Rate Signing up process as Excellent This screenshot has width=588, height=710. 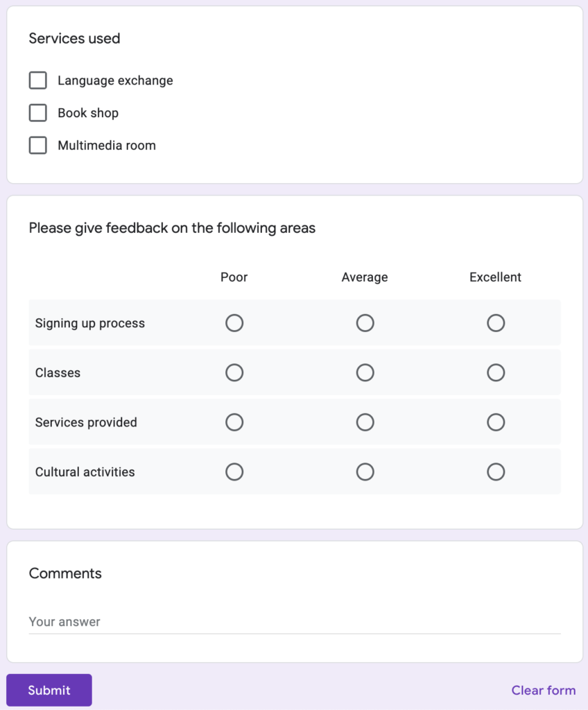click(x=495, y=322)
